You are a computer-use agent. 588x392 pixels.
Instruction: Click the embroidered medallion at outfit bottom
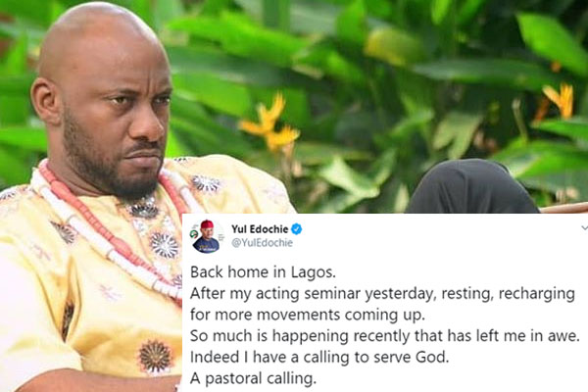(155, 357)
